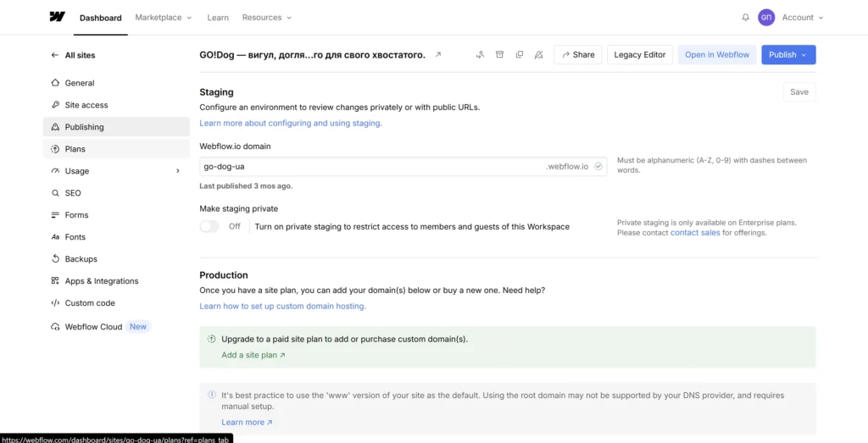Click the back arrow beside All sites
The height and width of the screenshot is (443, 868).
[x=55, y=55]
